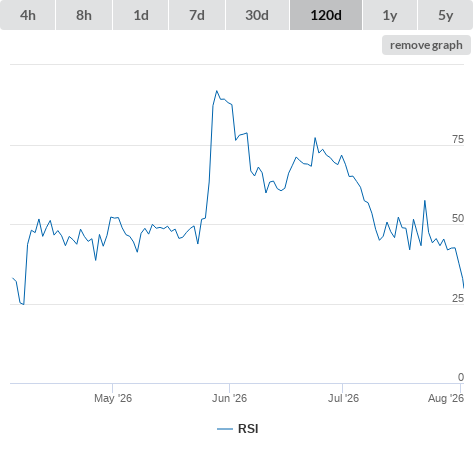Switch to the 1d time range
474x455 pixels.
click(141, 15)
